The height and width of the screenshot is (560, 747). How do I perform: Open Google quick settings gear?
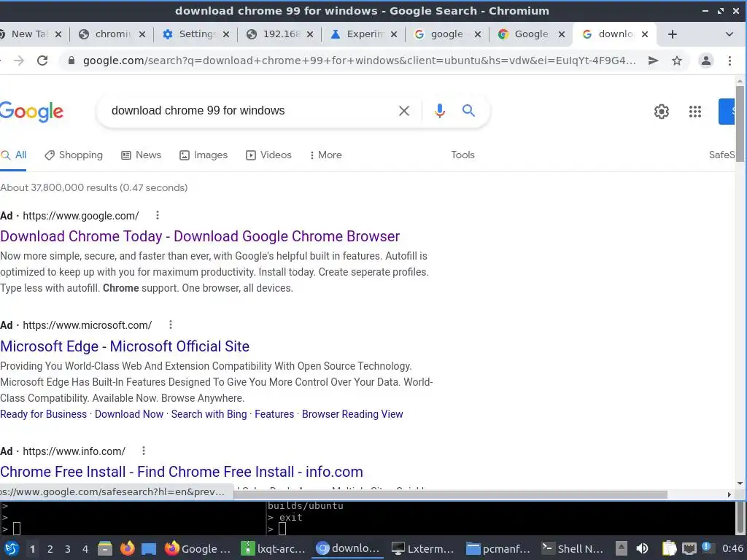[x=661, y=112]
